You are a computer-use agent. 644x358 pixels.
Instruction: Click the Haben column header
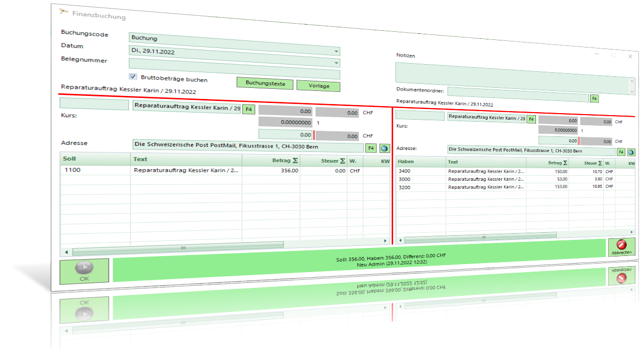click(421, 162)
